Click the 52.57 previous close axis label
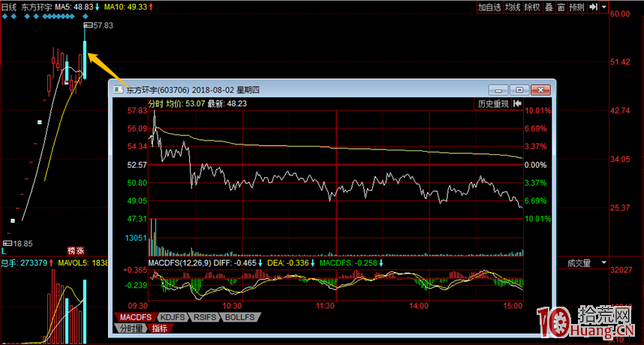 [137, 165]
